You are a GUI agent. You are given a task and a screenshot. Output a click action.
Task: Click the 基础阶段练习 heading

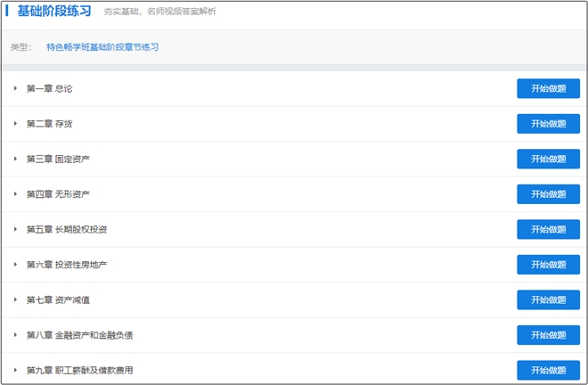click(x=54, y=11)
